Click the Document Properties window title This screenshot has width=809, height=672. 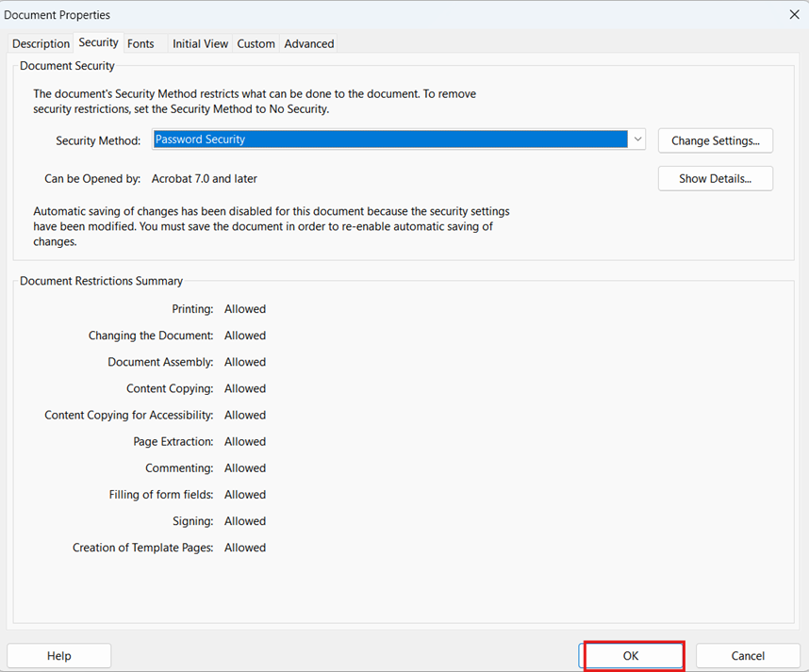(x=57, y=15)
